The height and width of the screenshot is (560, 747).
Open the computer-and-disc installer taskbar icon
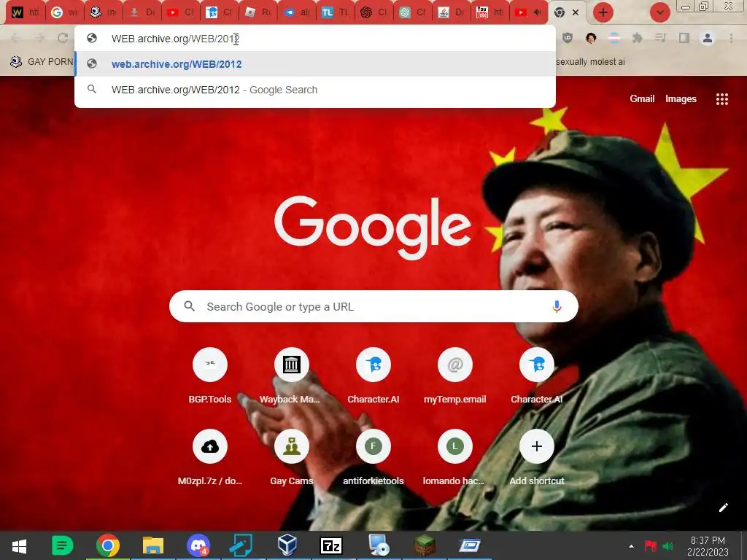coord(379,545)
